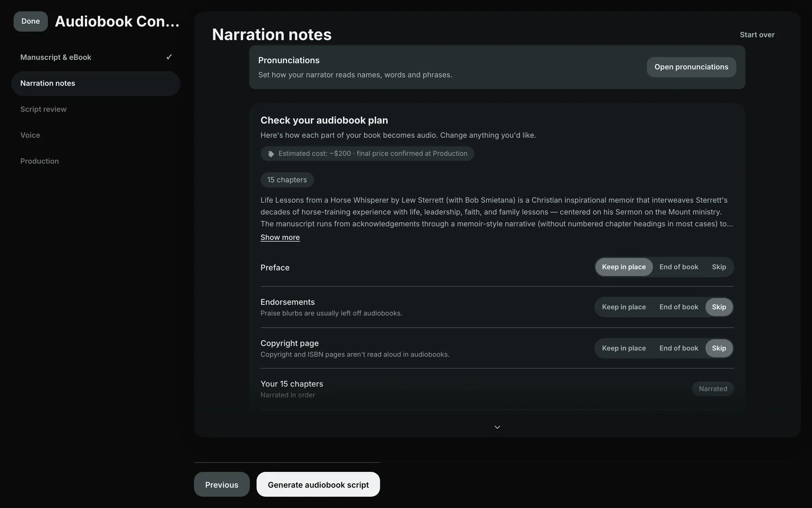Viewport: 812px width, 508px height.
Task: Click the estimated cost ~$200 label
Action: pos(367,154)
